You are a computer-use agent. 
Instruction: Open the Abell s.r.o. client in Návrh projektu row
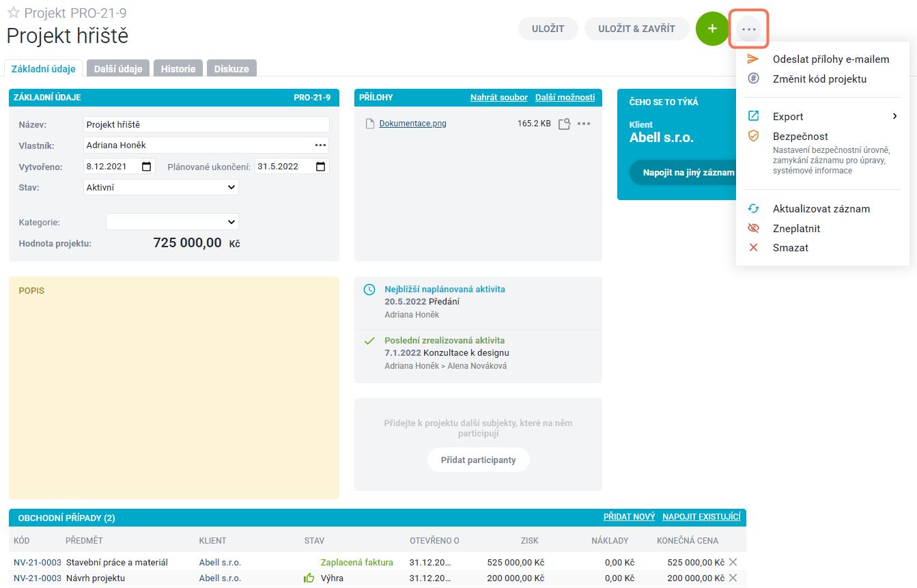click(x=220, y=578)
